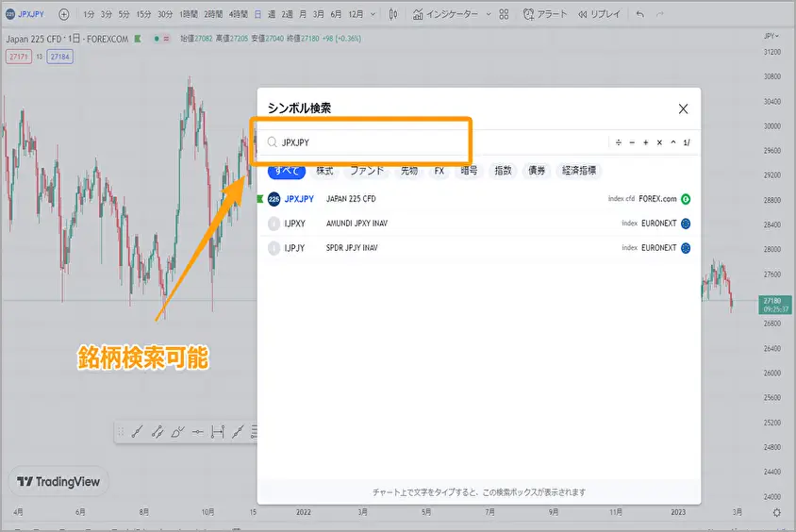Click the drawing toolbar drag handle
Image resolution: width=796 pixels, height=532 pixels.
(121, 432)
